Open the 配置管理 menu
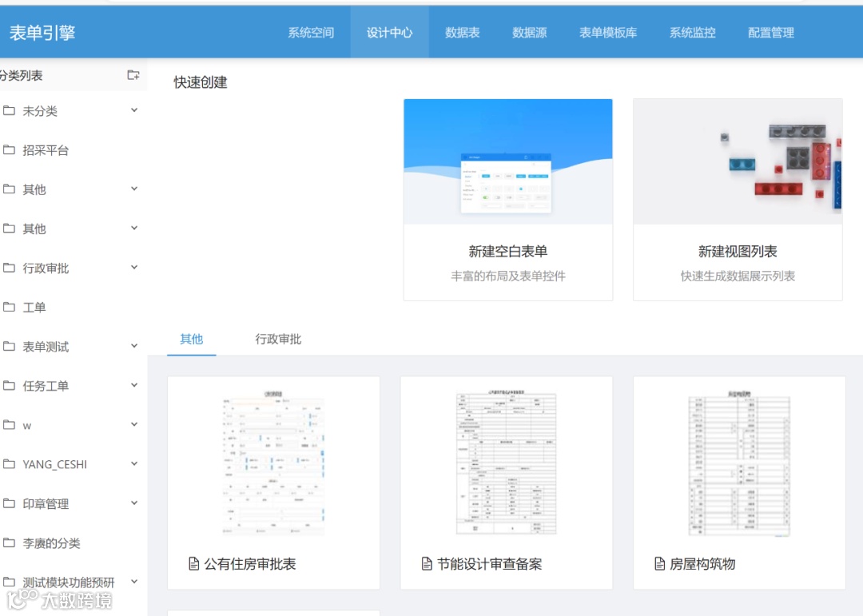Image resolution: width=863 pixels, height=616 pixels. click(771, 33)
